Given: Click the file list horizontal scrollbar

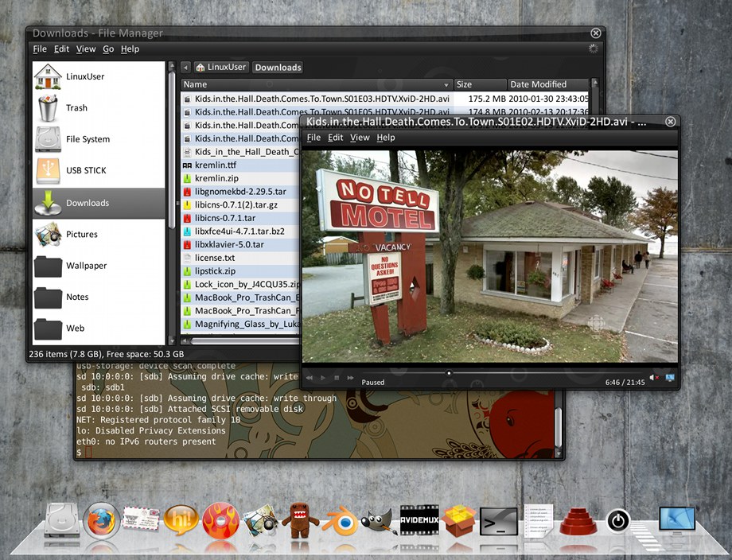Looking at the screenshot, I should (246, 341).
